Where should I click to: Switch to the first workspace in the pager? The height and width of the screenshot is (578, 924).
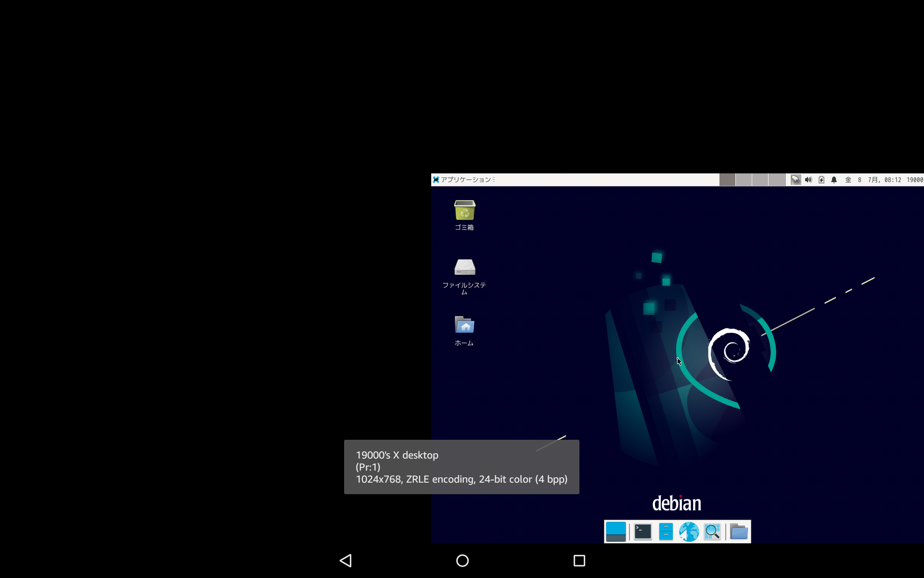727,180
